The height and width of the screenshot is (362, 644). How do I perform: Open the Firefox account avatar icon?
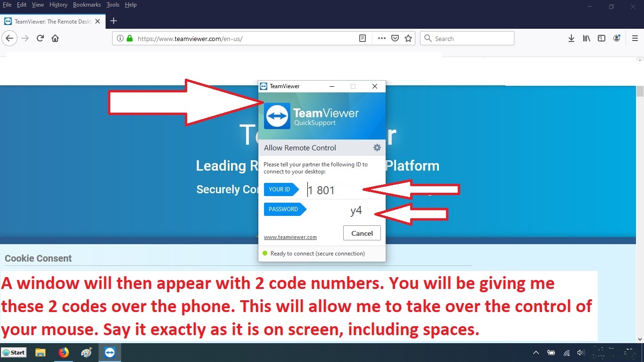click(x=617, y=39)
